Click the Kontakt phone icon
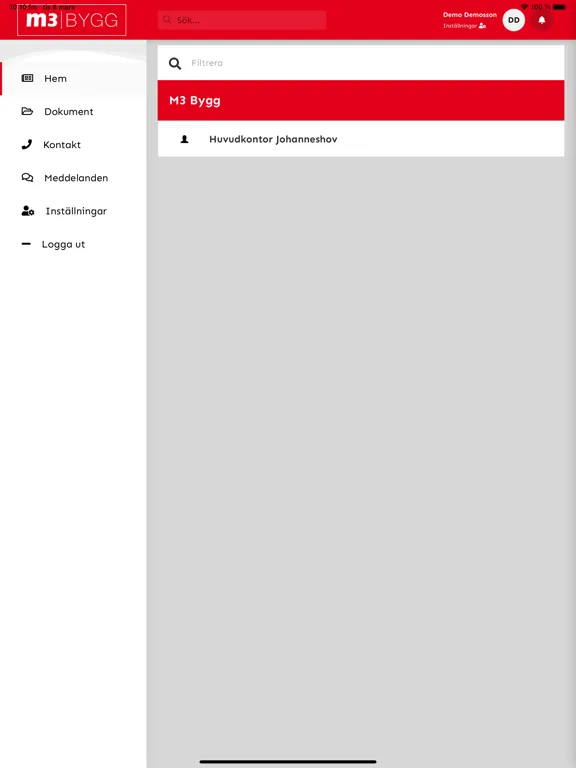The width and height of the screenshot is (576, 768). click(x=27, y=144)
